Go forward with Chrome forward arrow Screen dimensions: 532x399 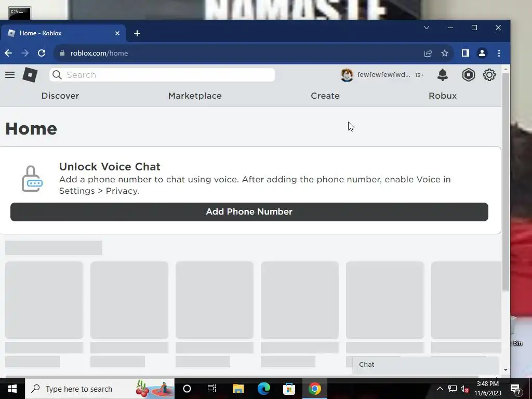[25, 53]
